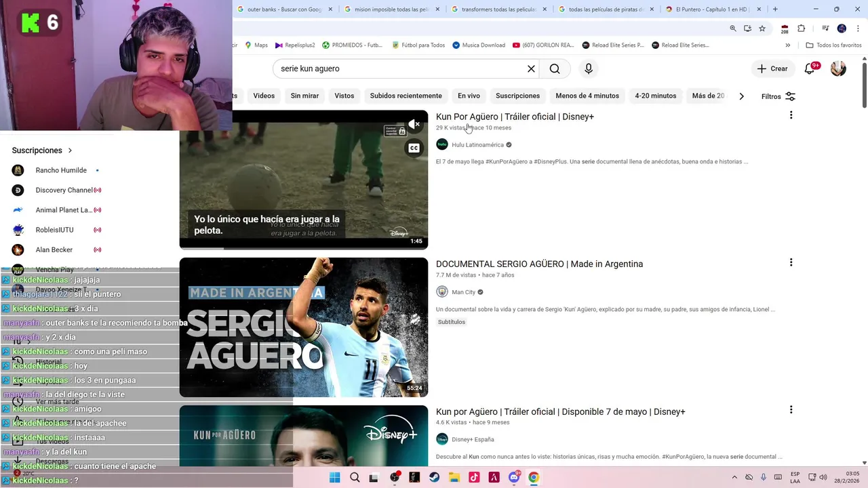Select the Sin mirar filter chip
Viewport: 868px width, 488px height.
click(x=304, y=96)
